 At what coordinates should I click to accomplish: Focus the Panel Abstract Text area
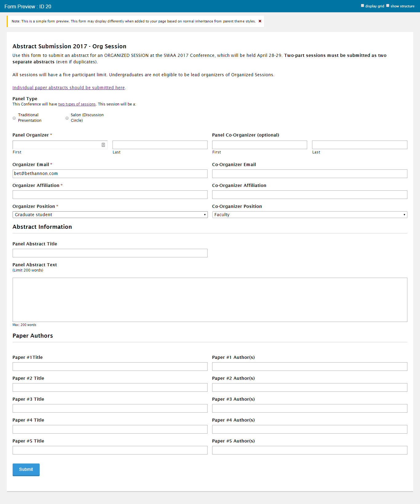(210, 300)
